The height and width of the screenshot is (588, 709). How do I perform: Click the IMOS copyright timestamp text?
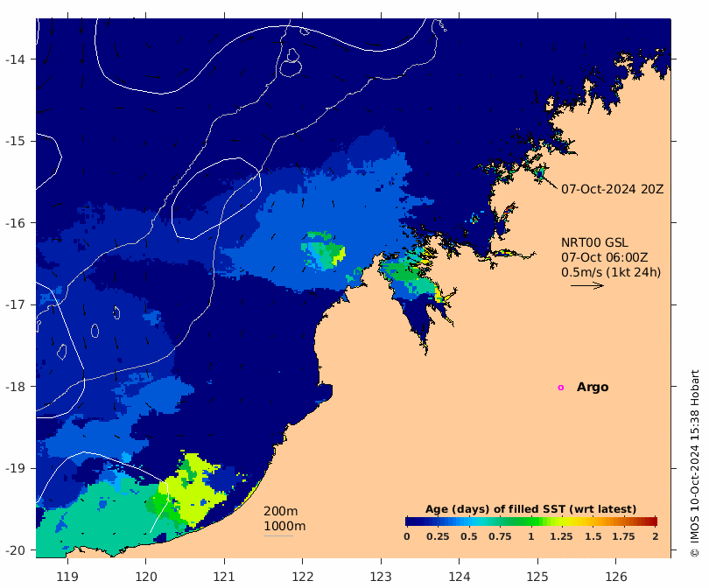tap(695, 463)
